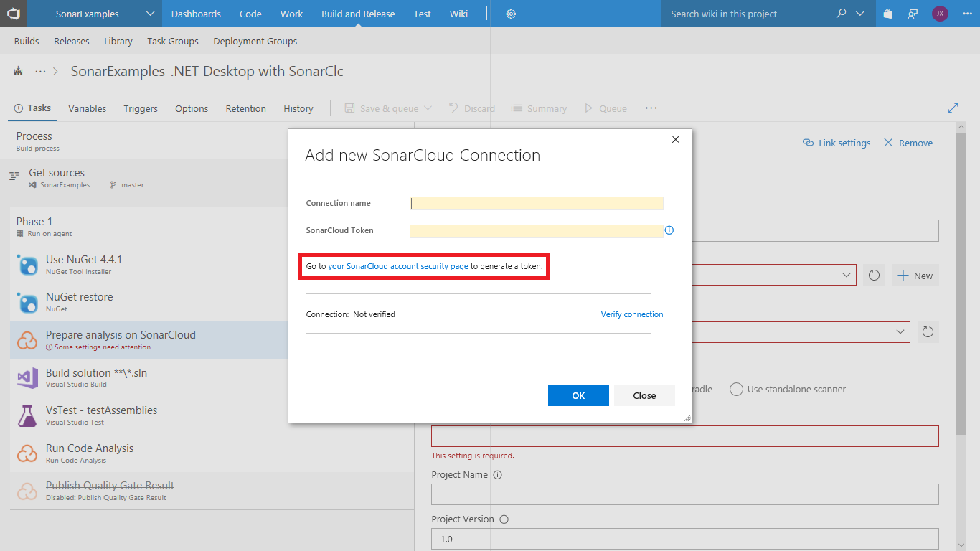The height and width of the screenshot is (551, 980).
Task: Click the Project Version field
Action: [685, 539]
